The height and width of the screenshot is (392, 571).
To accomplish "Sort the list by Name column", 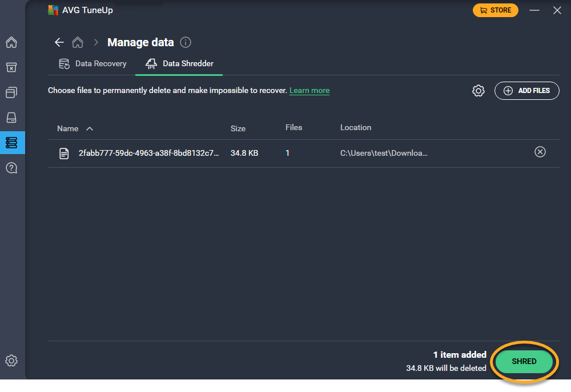I will pos(68,128).
